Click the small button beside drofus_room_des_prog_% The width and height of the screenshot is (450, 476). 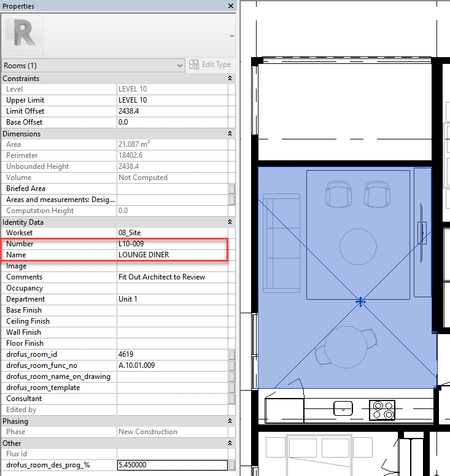pyautogui.click(x=231, y=465)
